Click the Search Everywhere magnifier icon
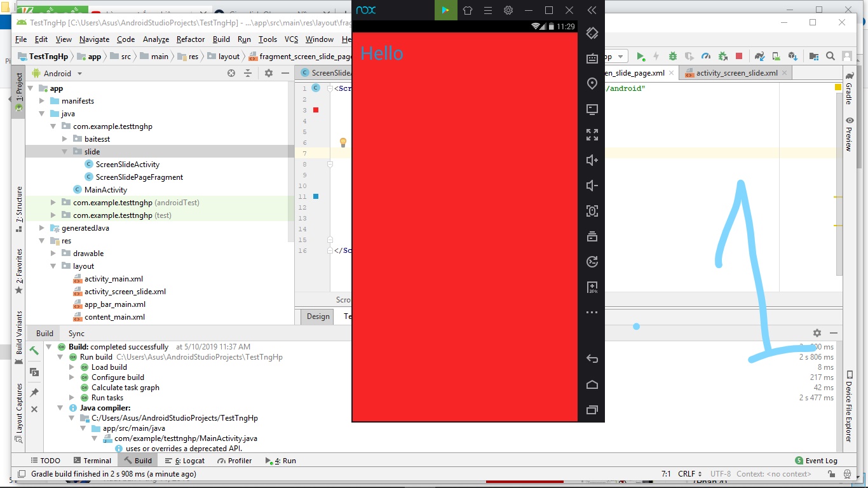Image resolution: width=868 pixels, height=488 pixels. (x=831, y=57)
